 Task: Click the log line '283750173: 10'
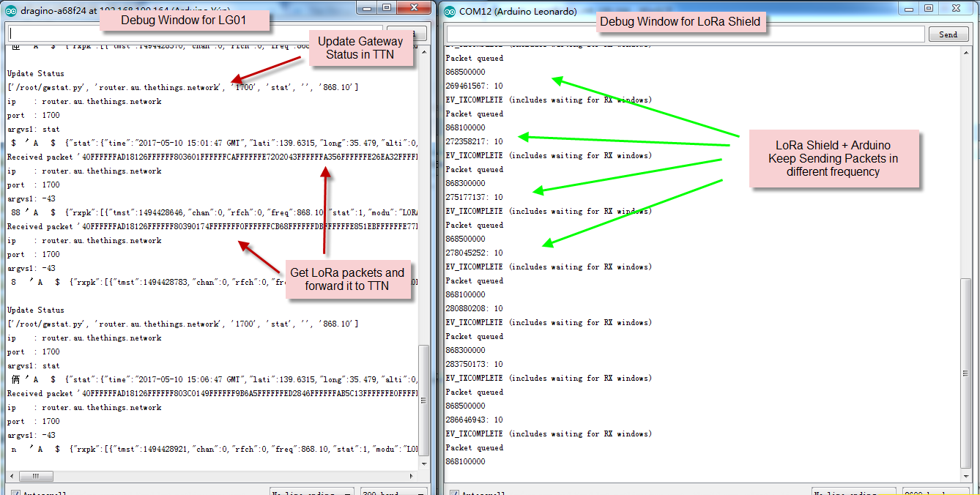(x=474, y=364)
